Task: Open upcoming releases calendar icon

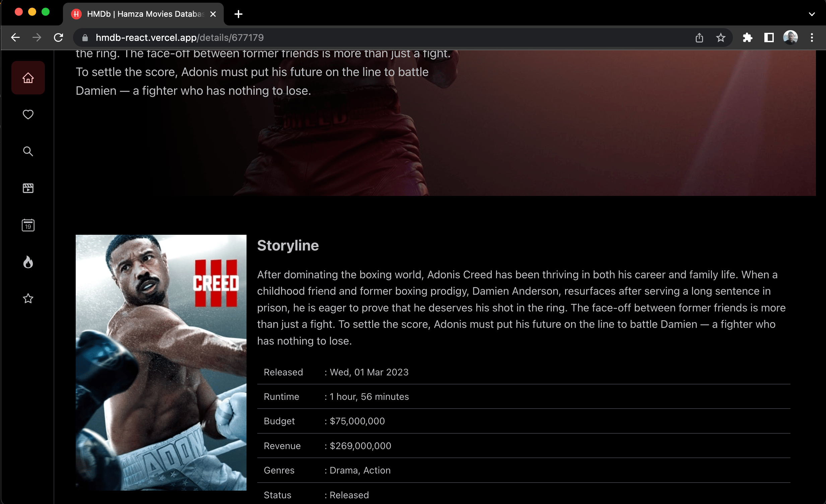Action: coord(28,225)
